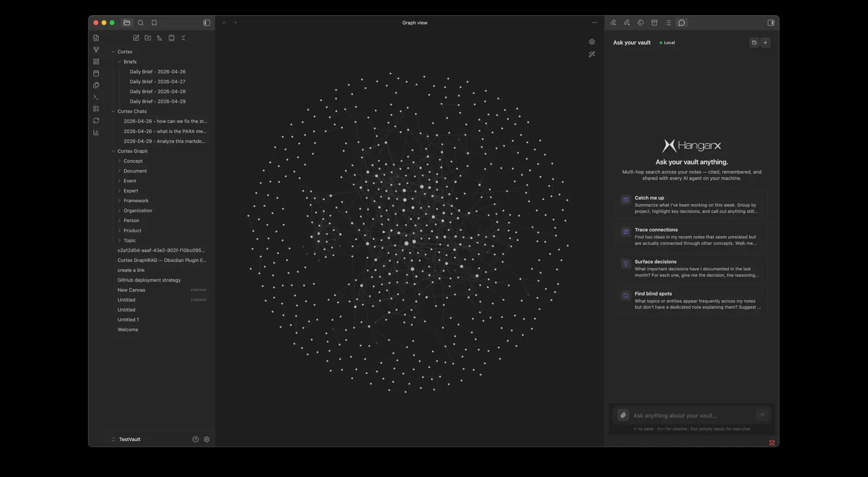Collapse the Cortex folder
Viewport: 868px width, 477px height.
coord(113,52)
